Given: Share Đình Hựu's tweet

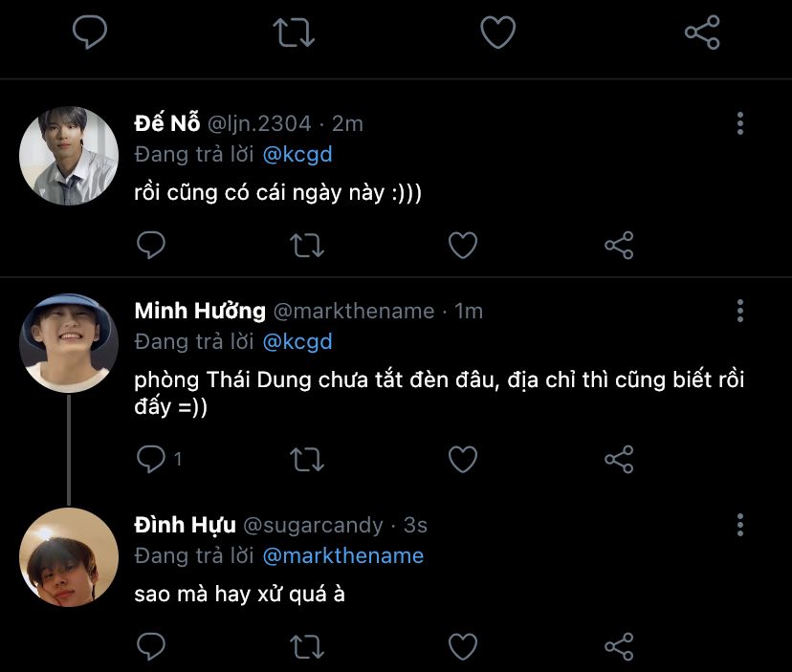Looking at the screenshot, I should (619, 645).
